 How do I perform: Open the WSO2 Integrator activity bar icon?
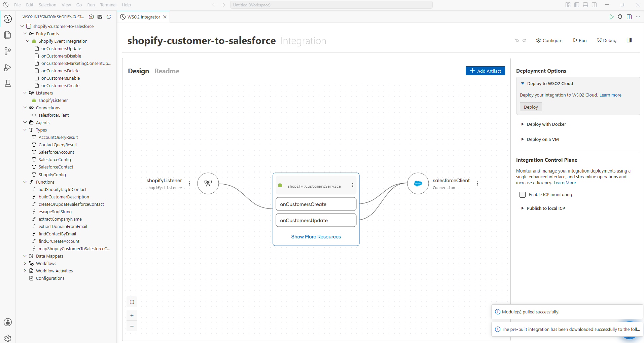(x=8, y=19)
